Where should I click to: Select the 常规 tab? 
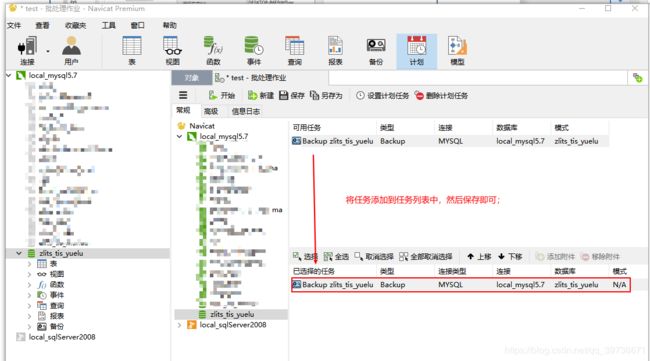click(x=183, y=111)
